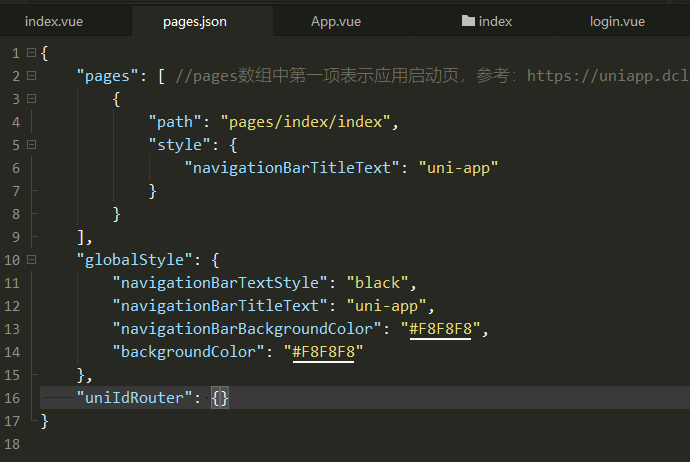Click the "backgroundColor" key on line 14

[x=188, y=352]
